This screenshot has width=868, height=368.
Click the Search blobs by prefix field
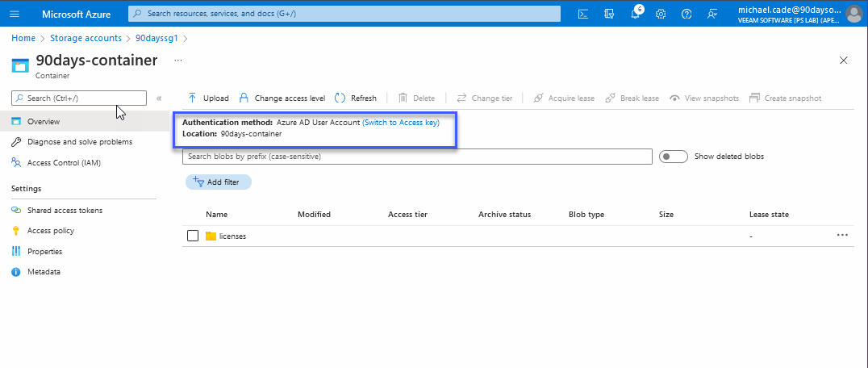point(417,157)
